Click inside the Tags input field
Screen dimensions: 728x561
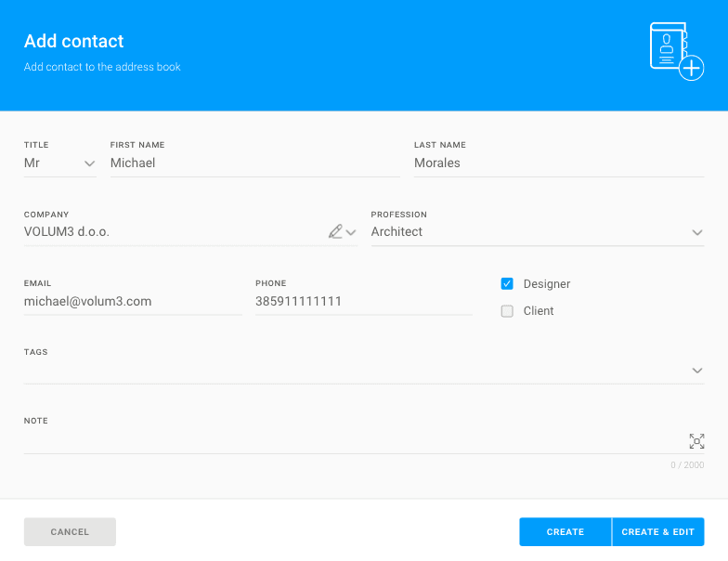pyautogui.click(x=353, y=371)
